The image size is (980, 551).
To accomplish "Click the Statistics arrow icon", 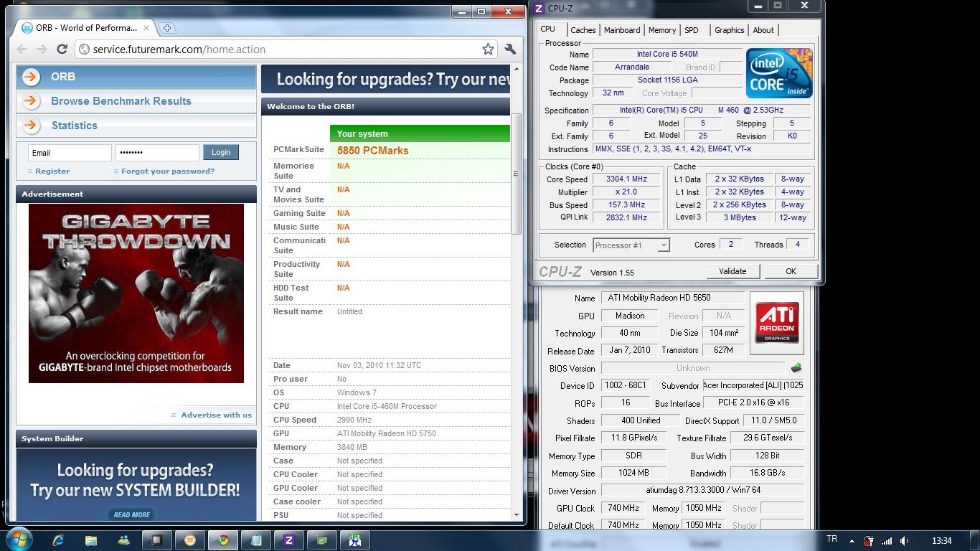I will tap(31, 126).
